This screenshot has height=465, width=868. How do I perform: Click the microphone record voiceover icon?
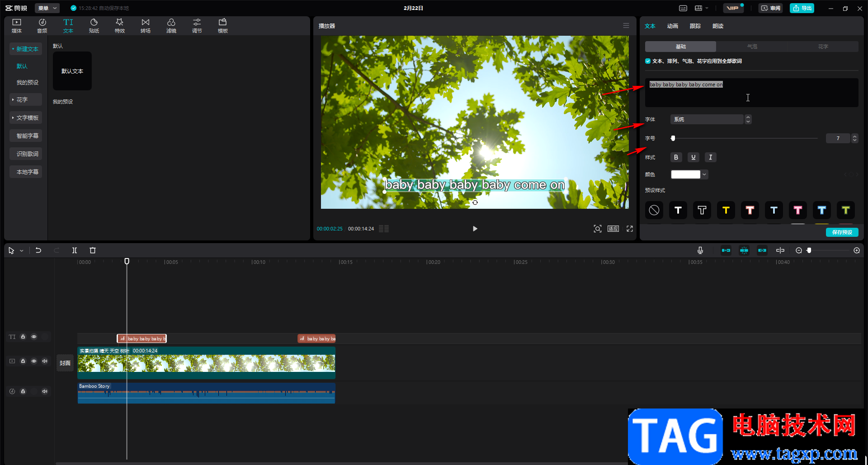coord(700,250)
